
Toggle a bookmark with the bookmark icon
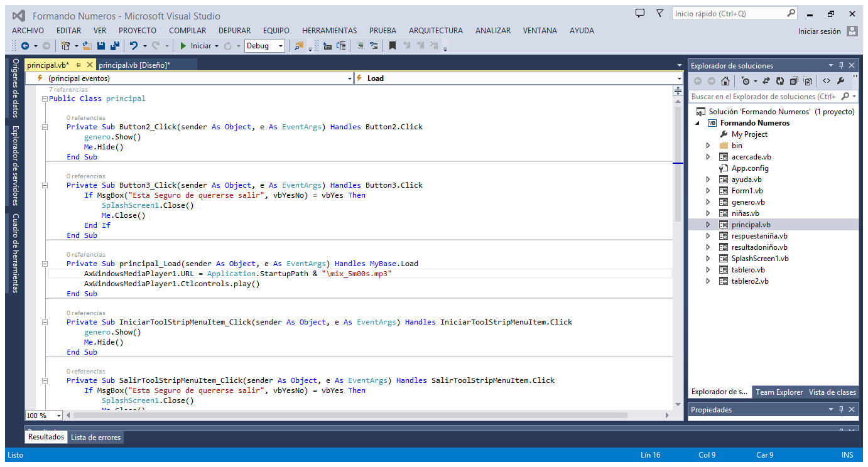(393, 46)
